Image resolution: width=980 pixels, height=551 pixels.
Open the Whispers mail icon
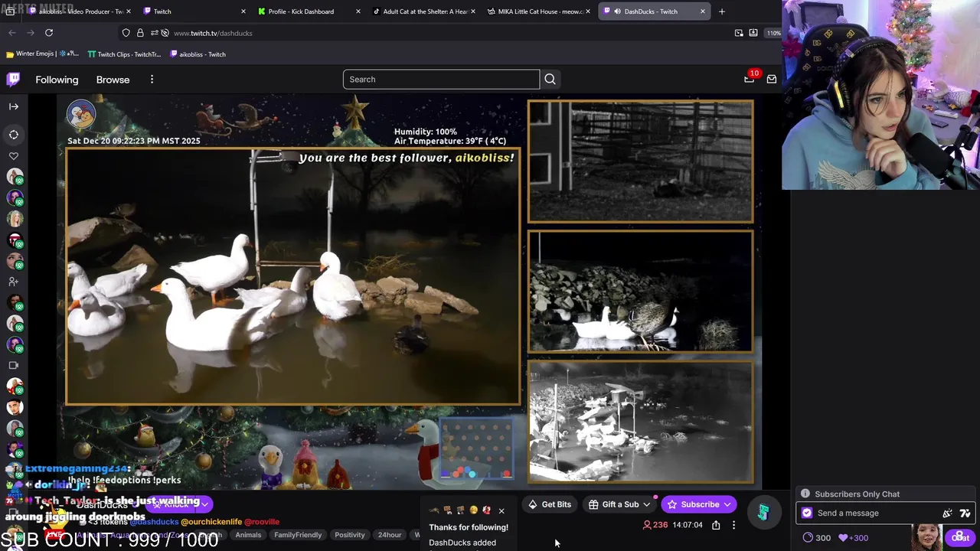[772, 80]
